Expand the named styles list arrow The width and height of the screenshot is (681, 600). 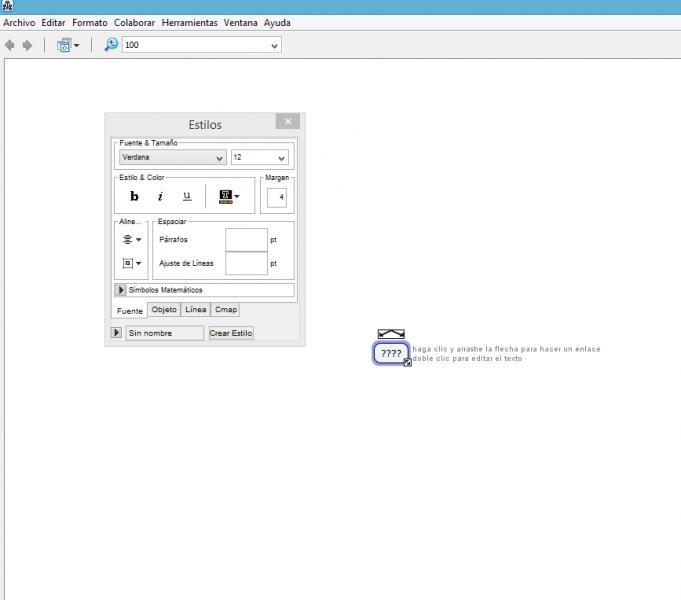116,333
